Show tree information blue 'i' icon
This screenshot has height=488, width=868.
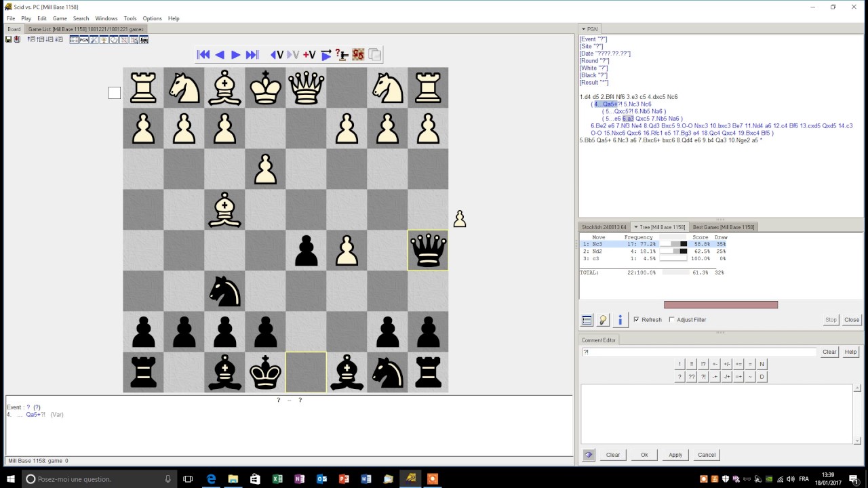point(620,320)
